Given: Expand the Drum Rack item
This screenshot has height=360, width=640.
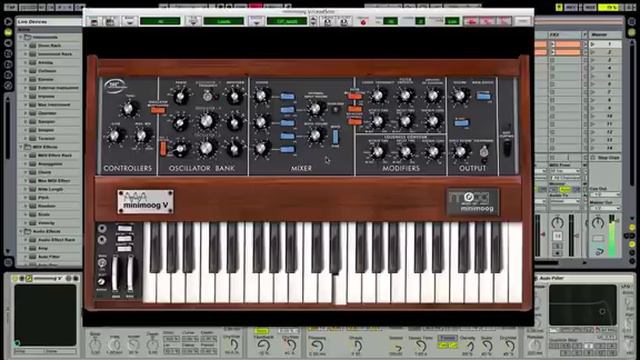Looking at the screenshot, I should coord(26,46).
